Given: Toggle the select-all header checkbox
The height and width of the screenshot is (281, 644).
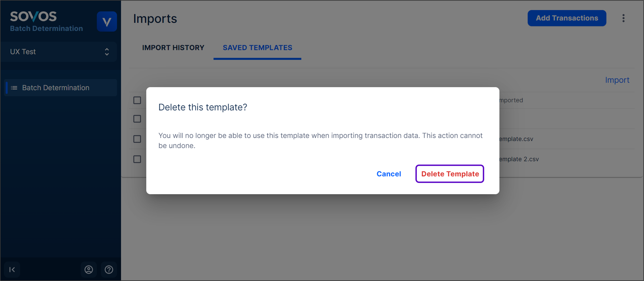Looking at the screenshot, I should (137, 100).
